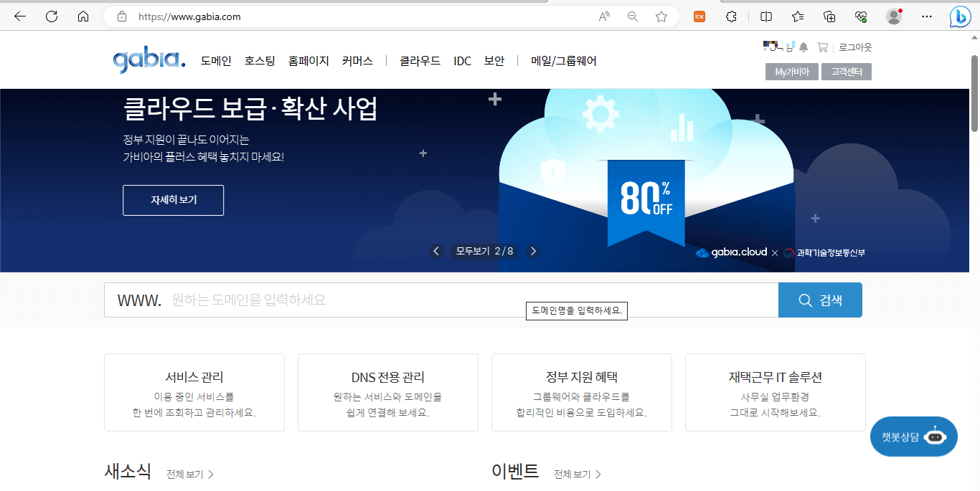Launch the Bing chat sidebar icon

tap(960, 16)
